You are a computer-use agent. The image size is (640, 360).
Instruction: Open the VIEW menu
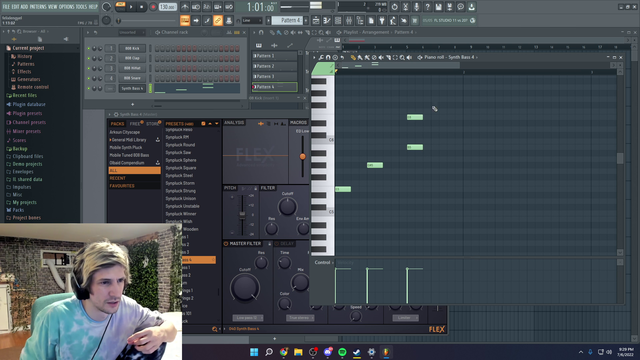click(x=53, y=7)
